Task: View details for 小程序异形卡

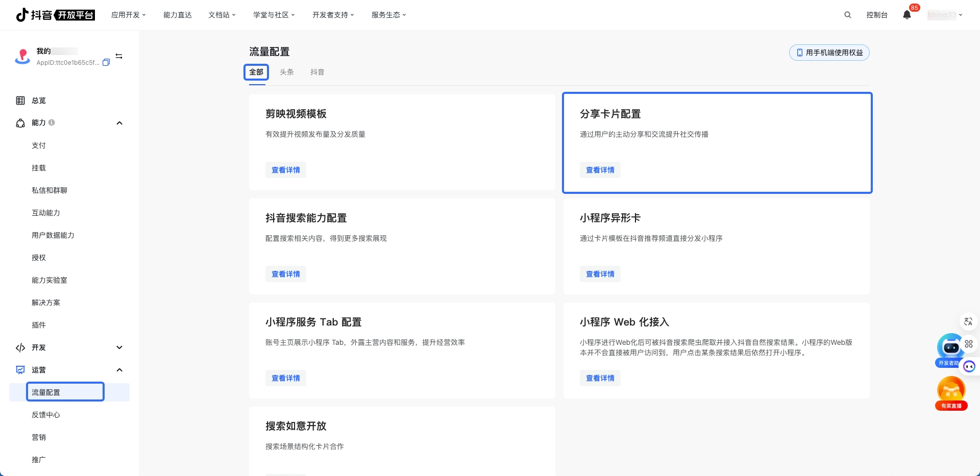Action: click(600, 274)
